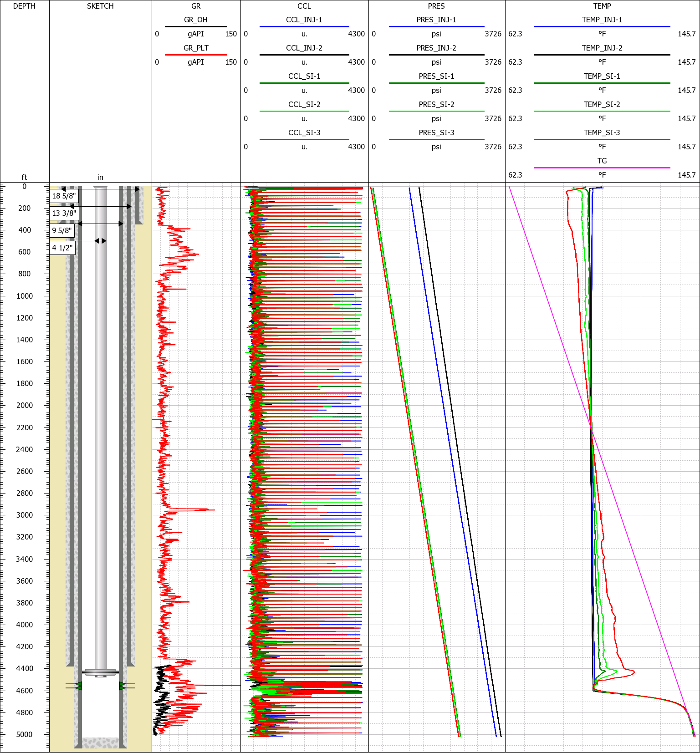Click the blue CCL_INJ-1 legend line
700x753 pixels.
pyautogui.click(x=304, y=26)
